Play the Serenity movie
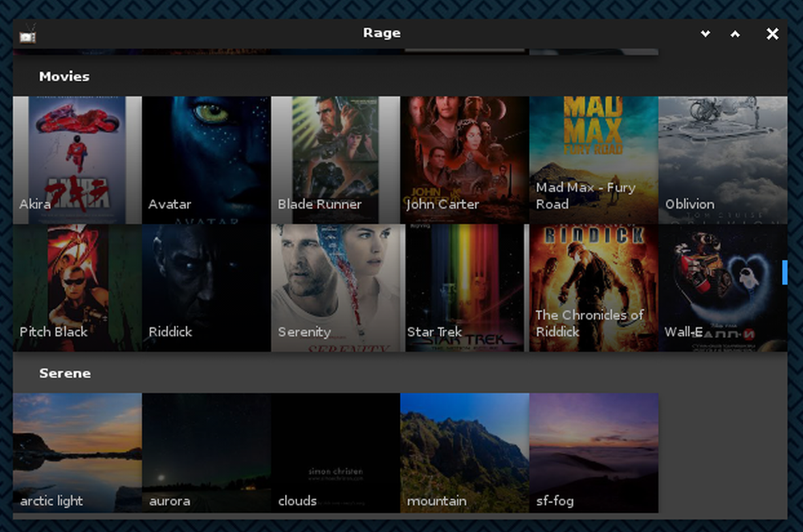Screen dimensions: 803x532 336,288
